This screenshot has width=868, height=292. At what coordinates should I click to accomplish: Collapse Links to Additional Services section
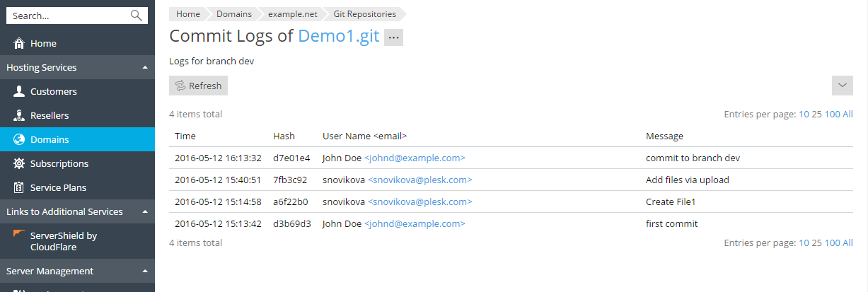[x=145, y=212]
